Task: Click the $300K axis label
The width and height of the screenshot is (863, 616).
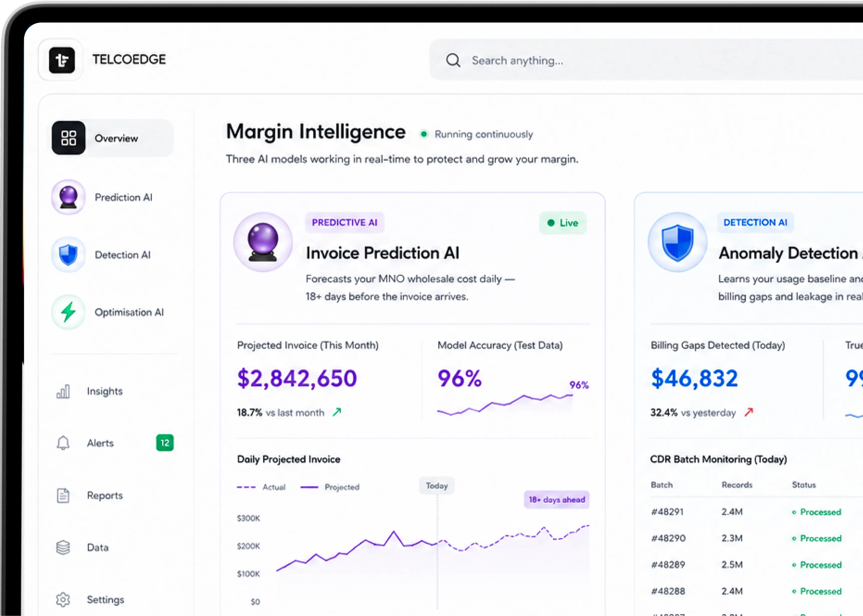Action: point(248,518)
